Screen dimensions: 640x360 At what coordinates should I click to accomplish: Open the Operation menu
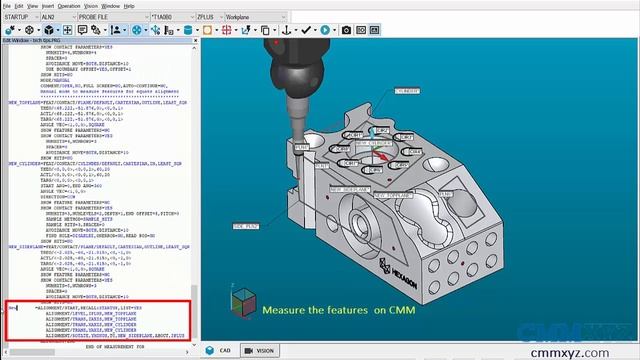click(69, 6)
